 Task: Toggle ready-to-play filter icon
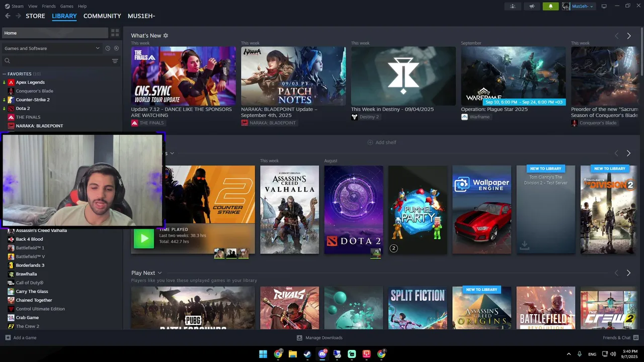(116, 48)
